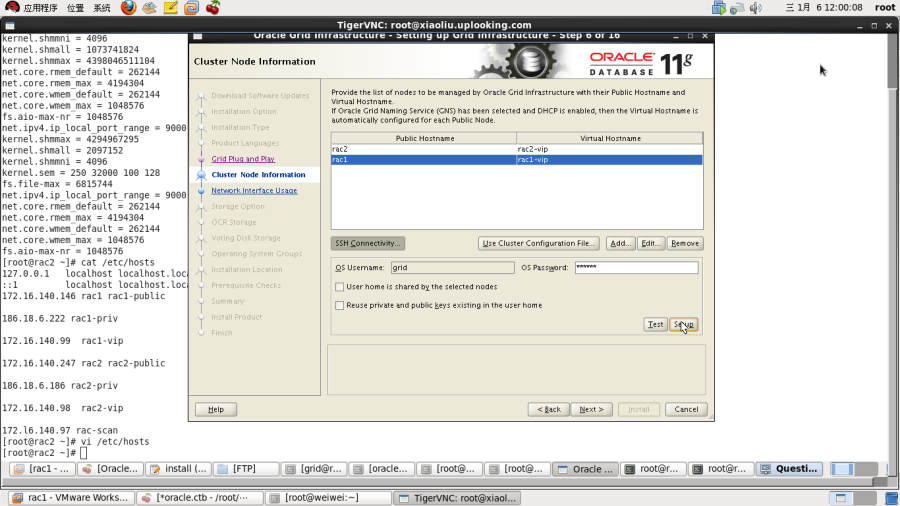Switch to TigerVNC: root@xiaol... taskbar window

click(x=457, y=498)
